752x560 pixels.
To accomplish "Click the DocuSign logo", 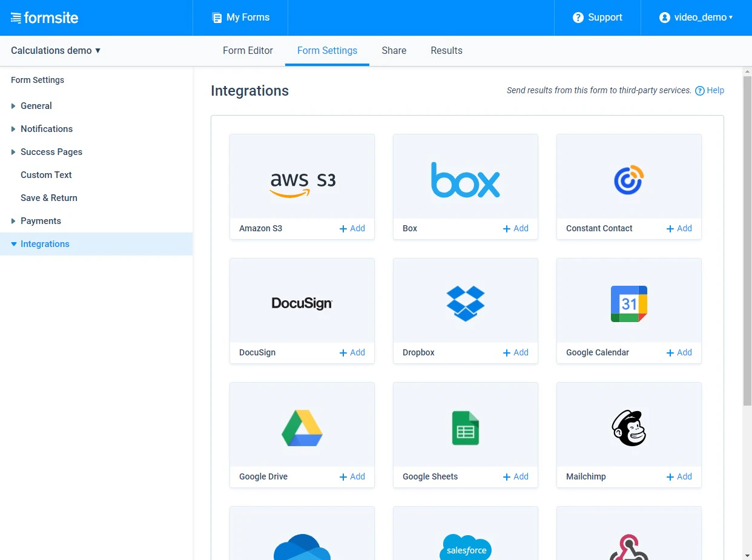I will click(302, 303).
